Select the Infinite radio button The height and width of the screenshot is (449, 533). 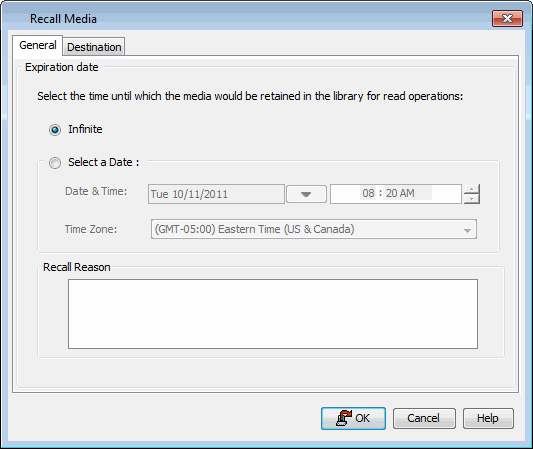pyautogui.click(x=55, y=130)
